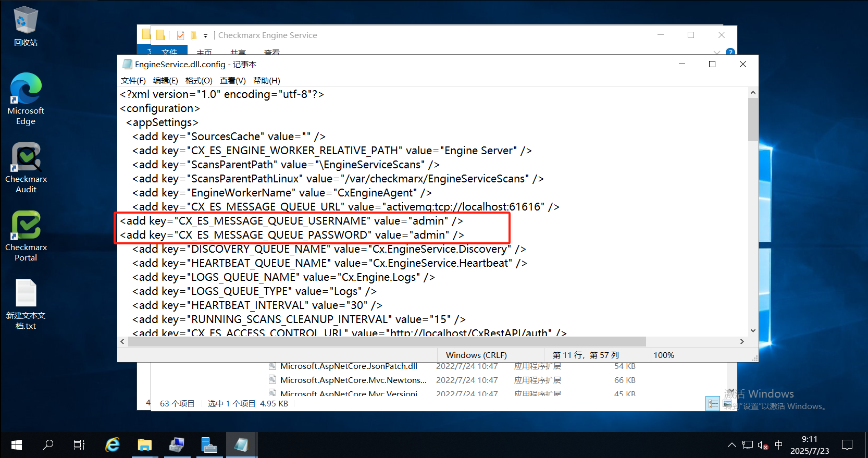
Task: Launch the Checkmarx Audit desktop shortcut
Action: click(x=26, y=168)
